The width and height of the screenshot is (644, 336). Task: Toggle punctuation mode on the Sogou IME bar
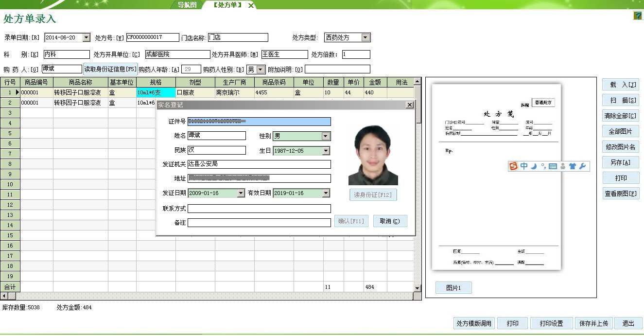point(543,166)
